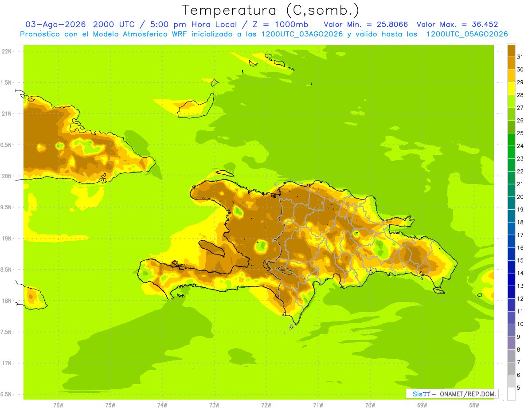The image size is (532, 411).
Task: Select the date text '03-Ago-2026'
Action: pyautogui.click(x=56, y=24)
